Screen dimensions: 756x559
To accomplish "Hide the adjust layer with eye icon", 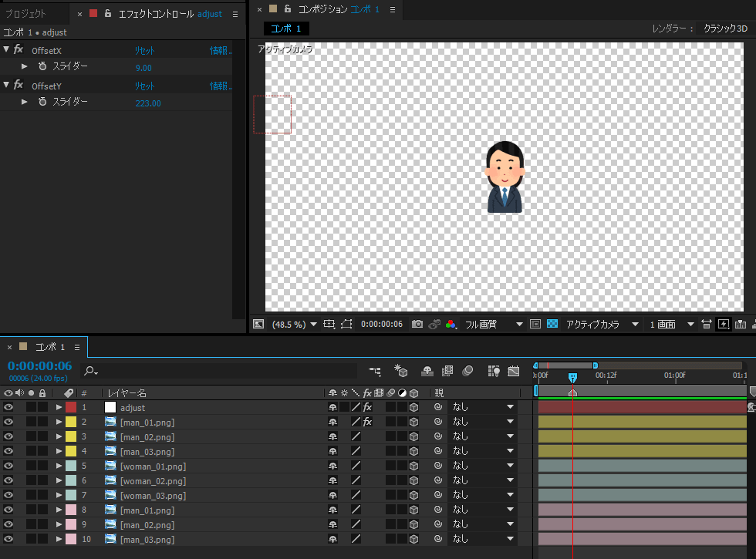I will coord(8,407).
